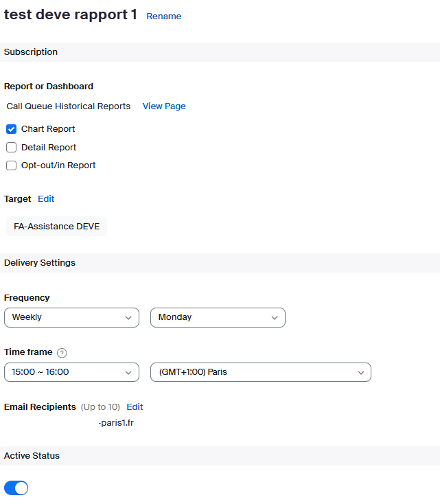This screenshot has height=504, width=440.
Task: Click the Paris timezone dropdown chevron
Action: 361,373
